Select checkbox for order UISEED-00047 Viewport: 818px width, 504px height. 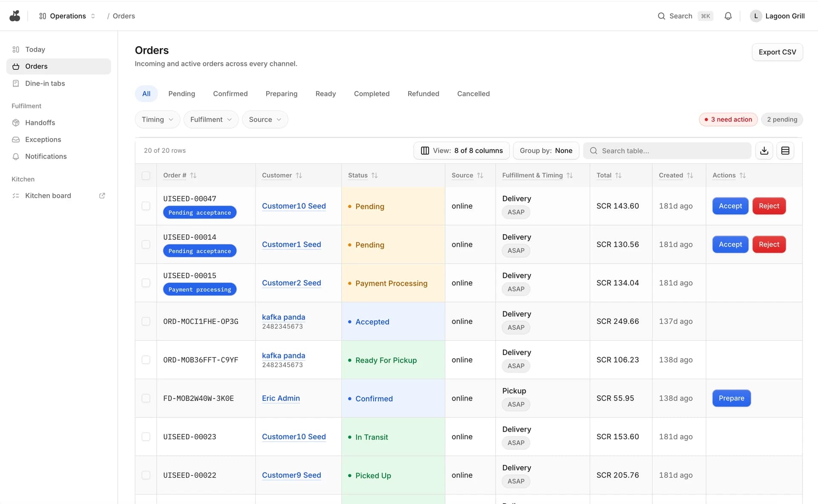point(146,206)
